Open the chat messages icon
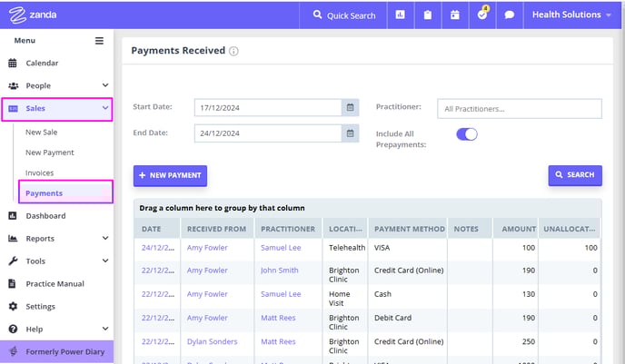Screen dimensions: 625x364 (510, 15)
